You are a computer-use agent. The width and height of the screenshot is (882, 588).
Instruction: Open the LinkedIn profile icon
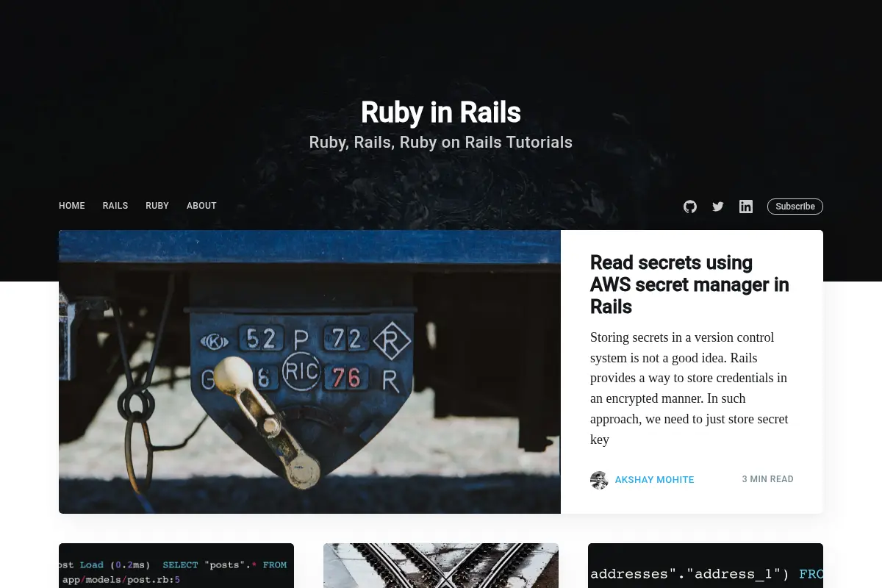coord(746,207)
